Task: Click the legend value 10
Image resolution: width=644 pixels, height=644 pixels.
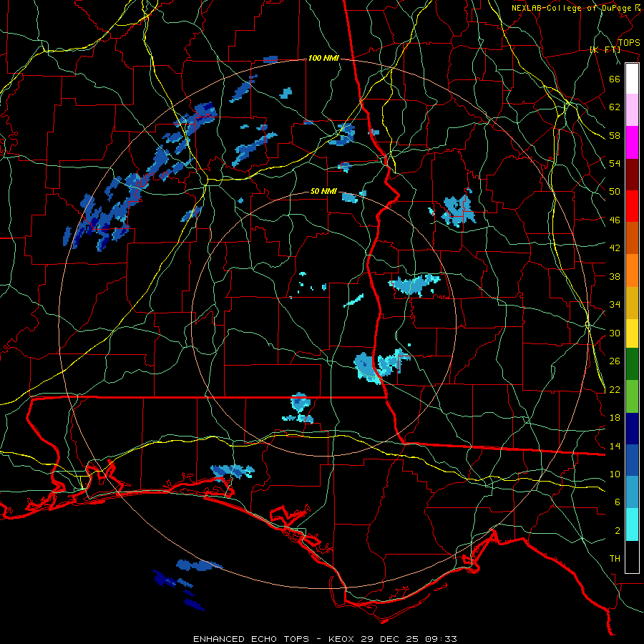Action: coord(615,474)
